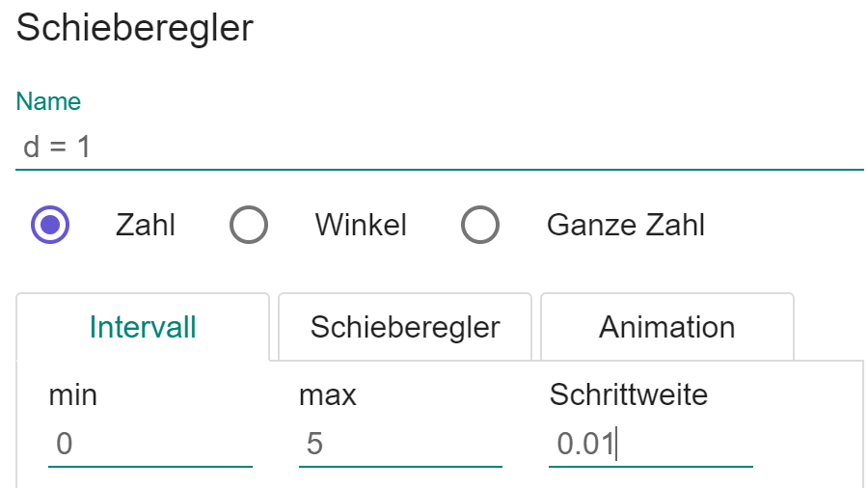Switch to the Animation tab
This screenshot has height=488, width=868.
point(666,327)
